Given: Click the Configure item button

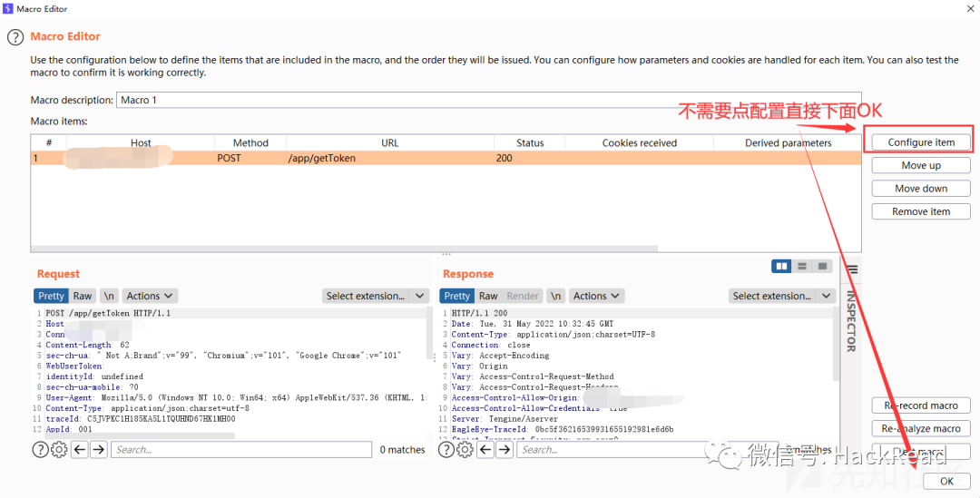Looking at the screenshot, I should pyautogui.click(x=921, y=142).
